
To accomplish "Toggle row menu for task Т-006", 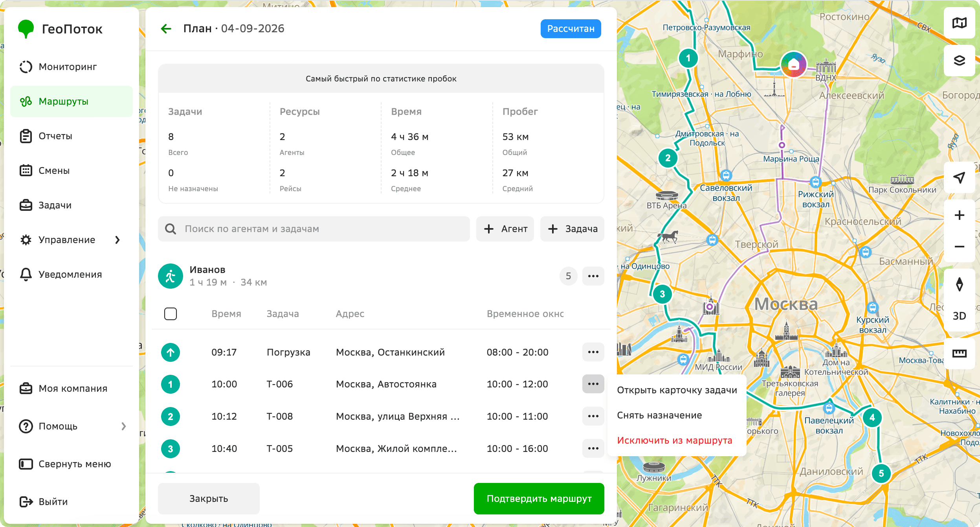I will tap(593, 384).
